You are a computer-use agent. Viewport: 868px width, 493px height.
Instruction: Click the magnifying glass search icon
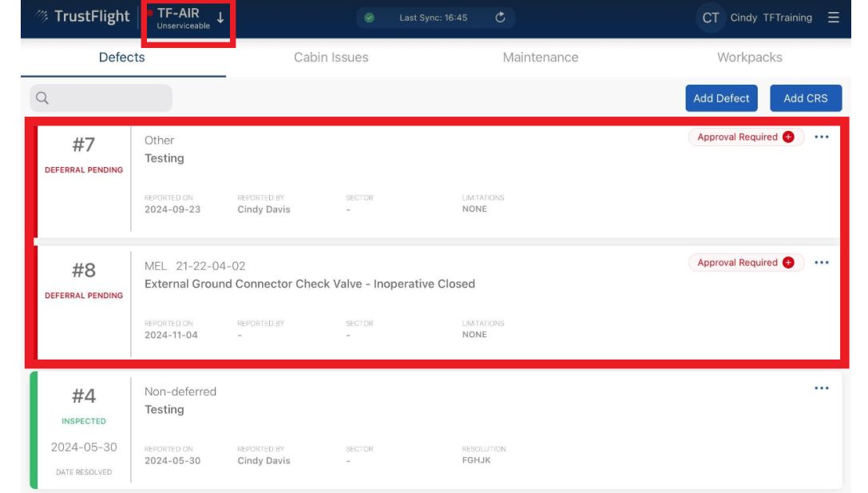point(42,98)
